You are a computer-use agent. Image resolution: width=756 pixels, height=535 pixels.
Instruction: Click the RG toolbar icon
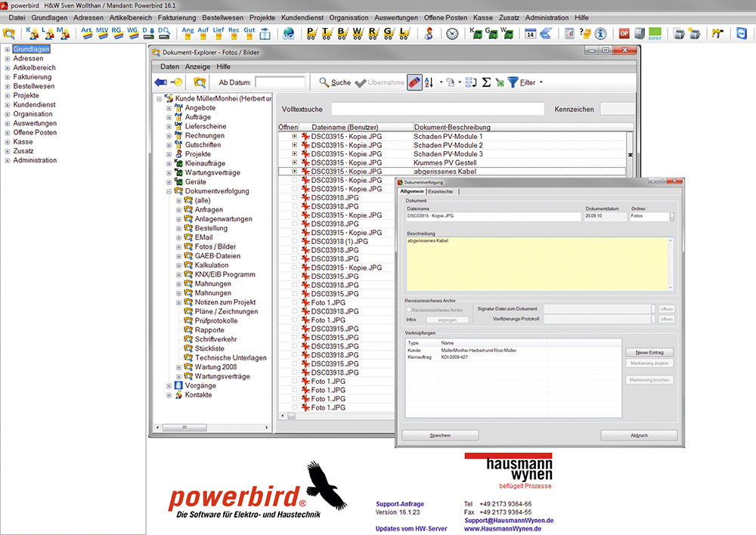(x=116, y=32)
